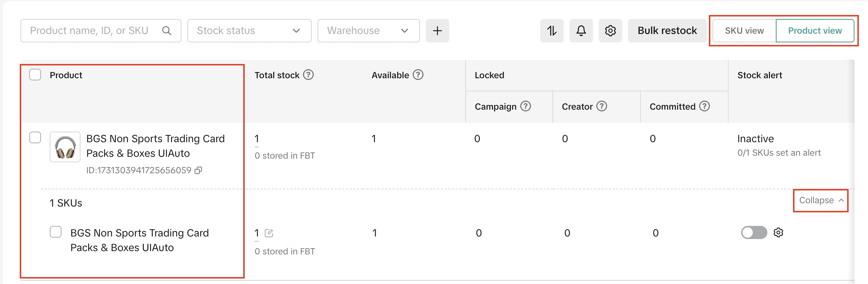Check the select-all Product header checkbox
Viewport: 868px width, 284px height.
click(x=35, y=75)
